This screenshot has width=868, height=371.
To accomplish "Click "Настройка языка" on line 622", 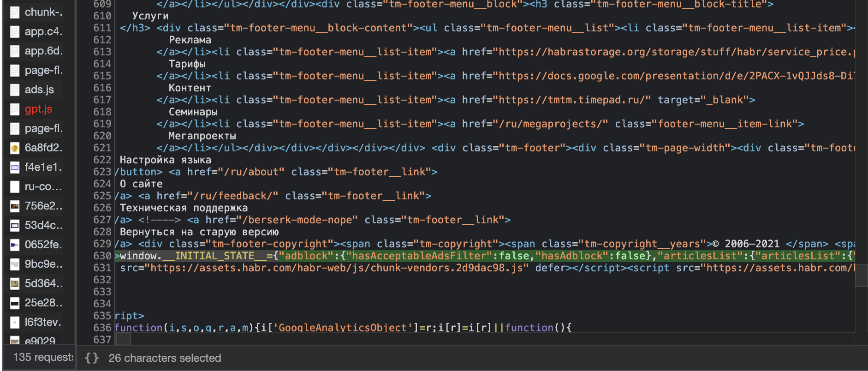I will point(166,160).
